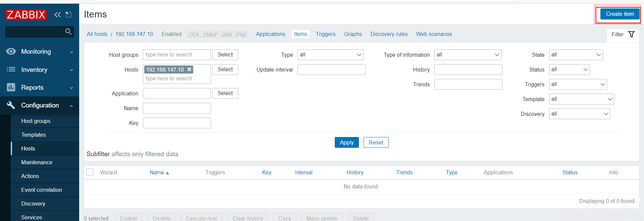The height and width of the screenshot is (221, 644).
Task: Open the Template filter dropdown
Action: [581, 99]
